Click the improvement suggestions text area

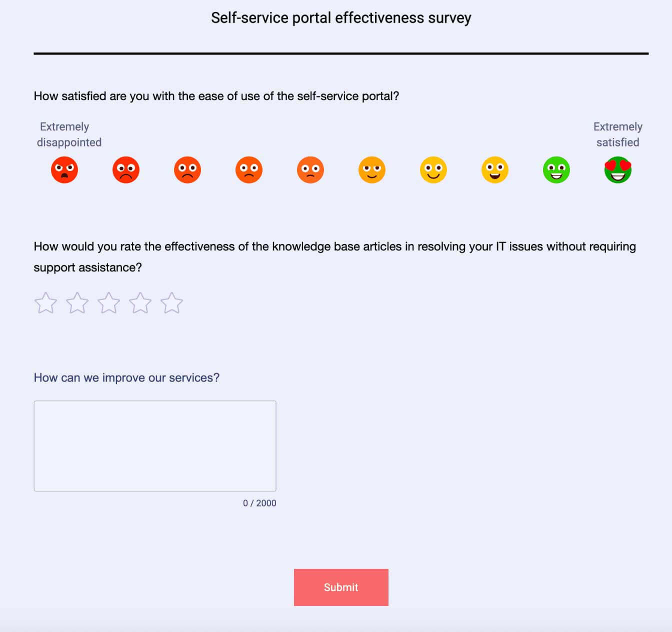pos(155,445)
